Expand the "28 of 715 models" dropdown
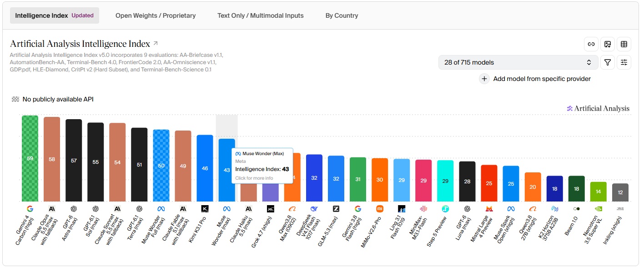Screen dimensions: 644x267 pos(518,62)
